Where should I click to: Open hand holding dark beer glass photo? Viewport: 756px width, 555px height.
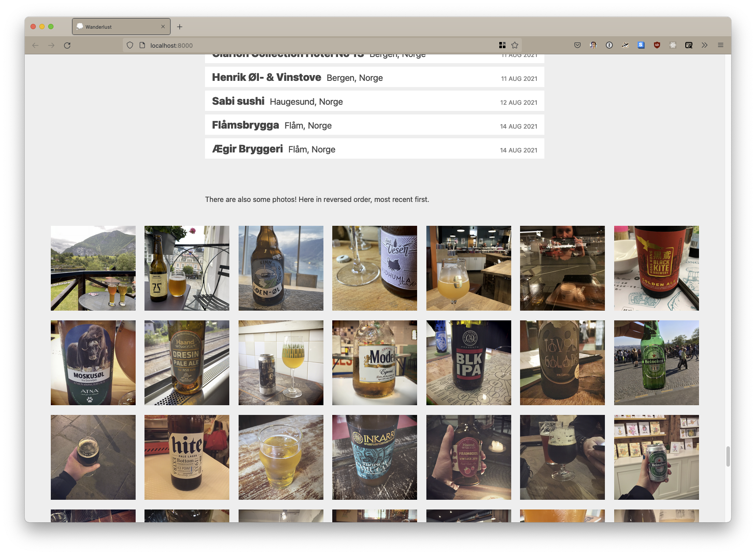[x=93, y=457]
